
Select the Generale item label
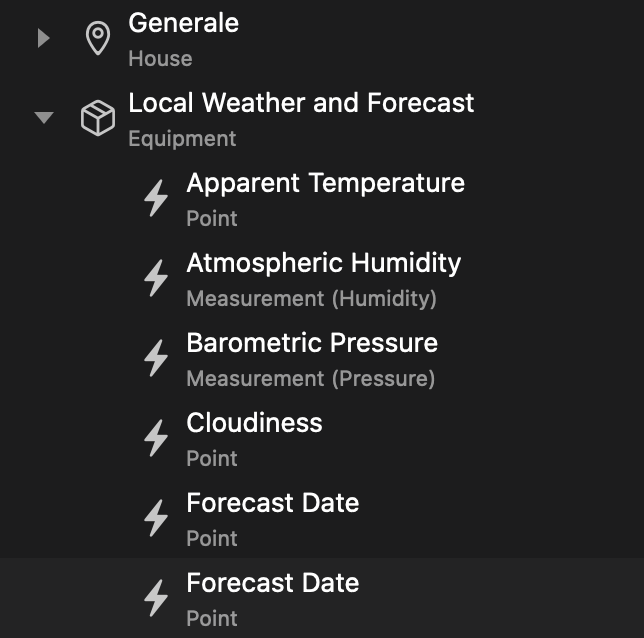(184, 23)
